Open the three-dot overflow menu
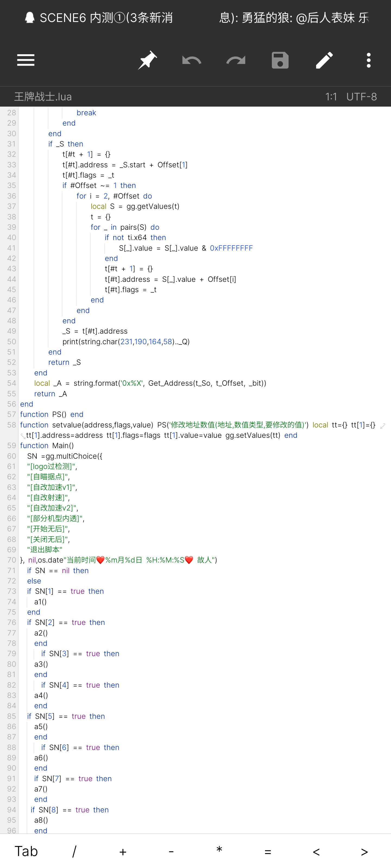 368,60
